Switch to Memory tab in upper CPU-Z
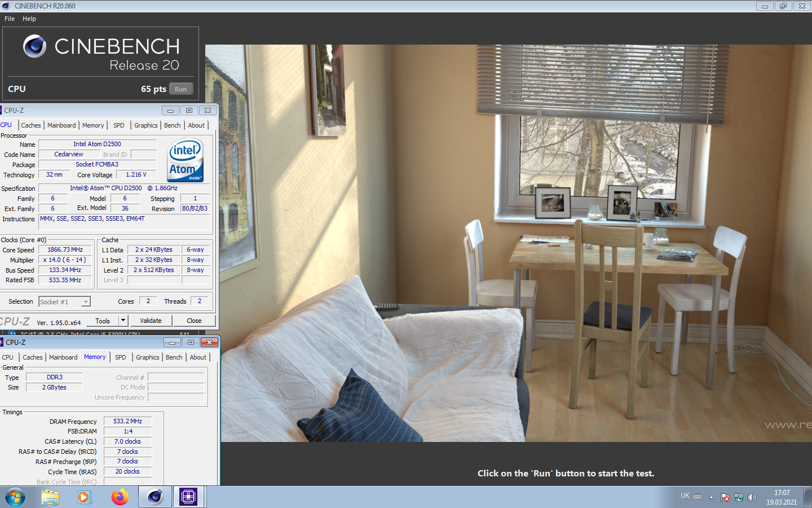 93,125
